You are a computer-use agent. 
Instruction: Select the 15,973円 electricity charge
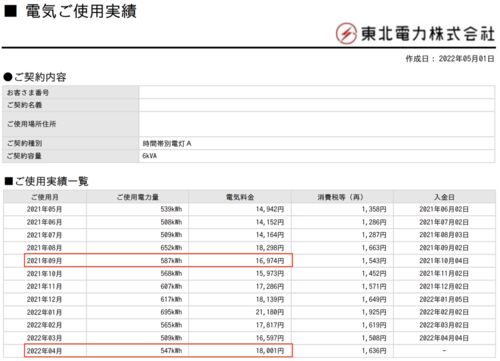click(270, 274)
